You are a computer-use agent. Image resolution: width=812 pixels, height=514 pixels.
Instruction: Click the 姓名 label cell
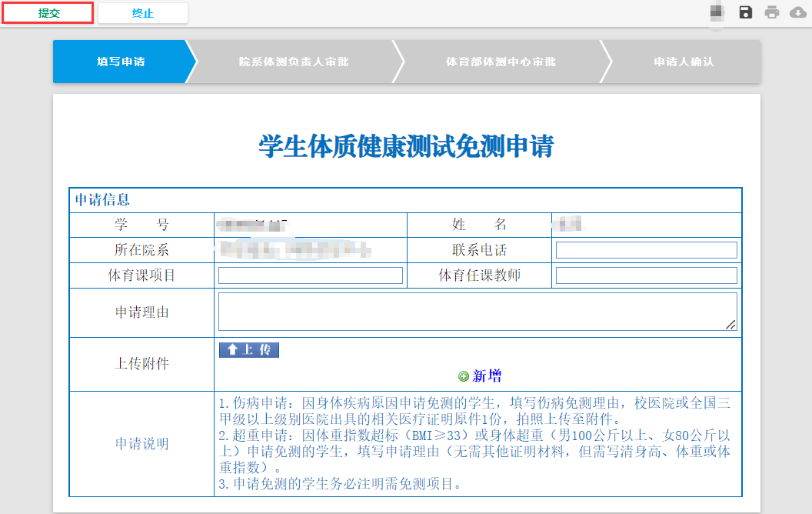tap(479, 225)
